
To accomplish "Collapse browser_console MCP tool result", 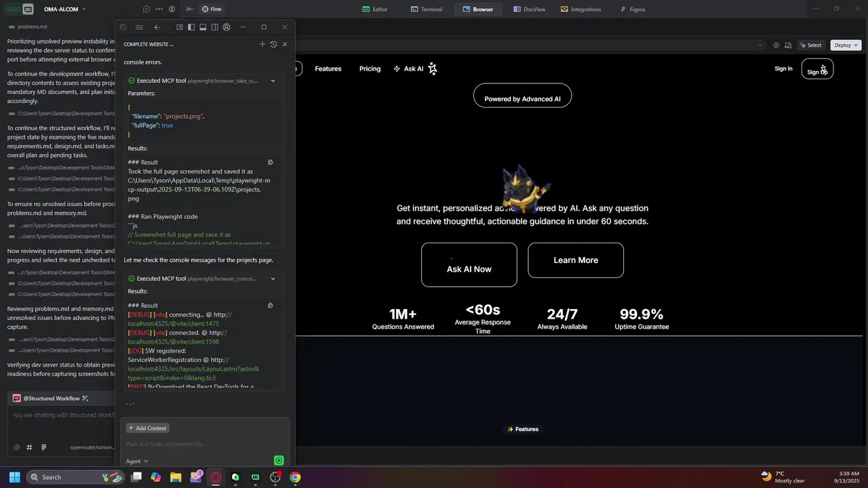I will (273, 279).
